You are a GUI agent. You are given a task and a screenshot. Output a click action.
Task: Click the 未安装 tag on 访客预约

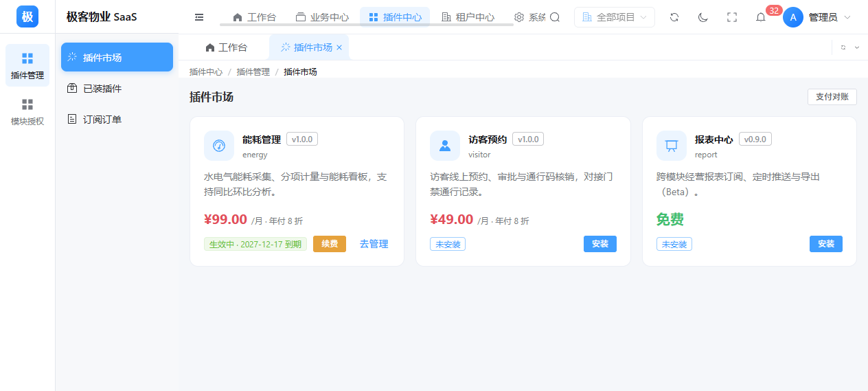448,244
